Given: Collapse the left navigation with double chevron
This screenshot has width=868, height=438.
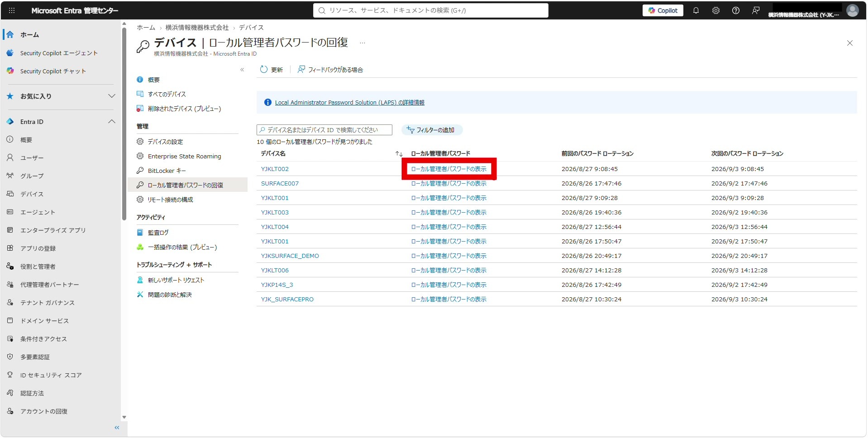Looking at the screenshot, I should pos(117,428).
